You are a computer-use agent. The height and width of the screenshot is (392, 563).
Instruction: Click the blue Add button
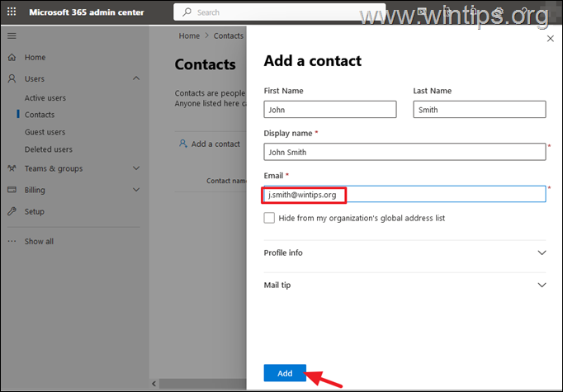tap(285, 373)
